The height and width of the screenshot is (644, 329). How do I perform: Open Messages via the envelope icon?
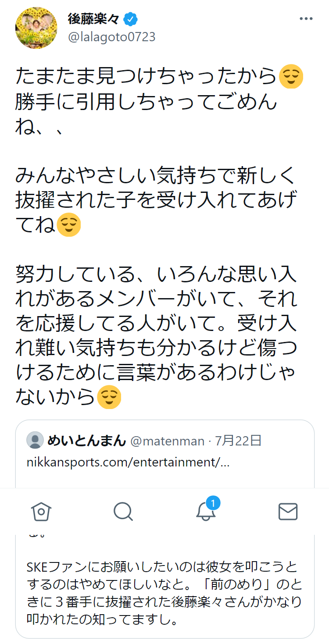pyautogui.click(x=288, y=511)
